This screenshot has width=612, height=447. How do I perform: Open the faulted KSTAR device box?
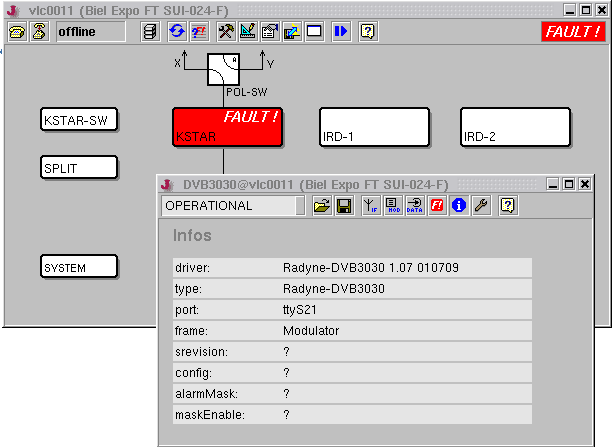pos(227,127)
